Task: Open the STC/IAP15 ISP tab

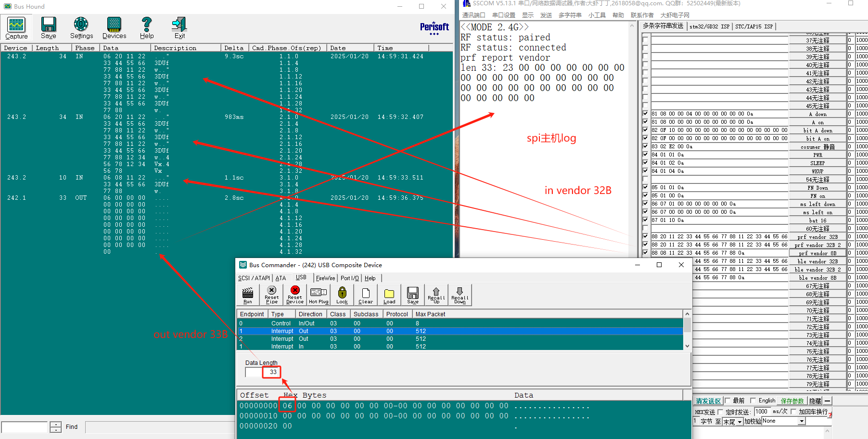Action: point(753,26)
